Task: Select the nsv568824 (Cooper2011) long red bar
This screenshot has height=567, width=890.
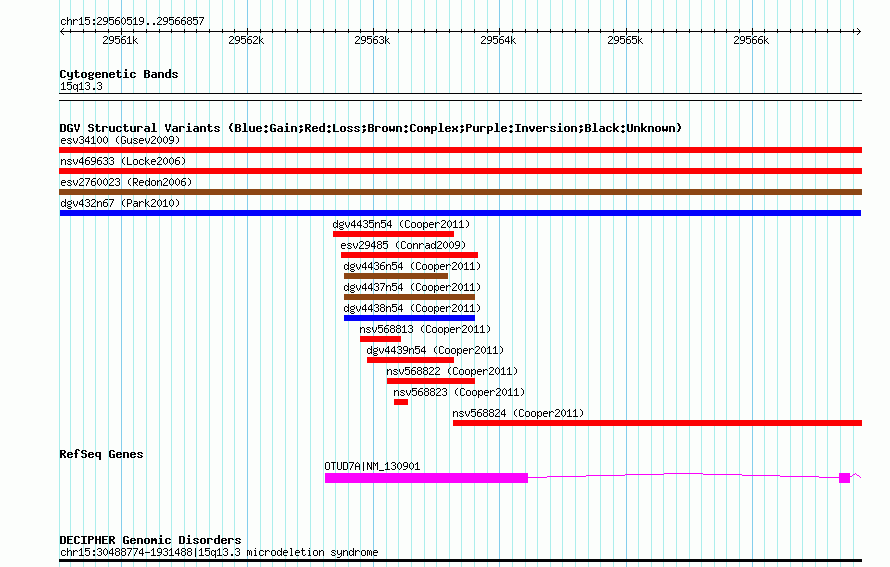Action: point(657,423)
